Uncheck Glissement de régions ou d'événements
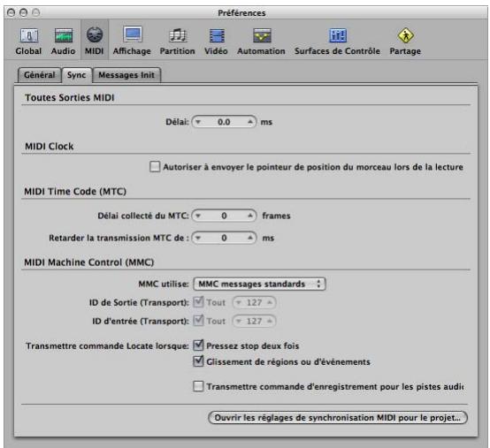 (198, 361)
